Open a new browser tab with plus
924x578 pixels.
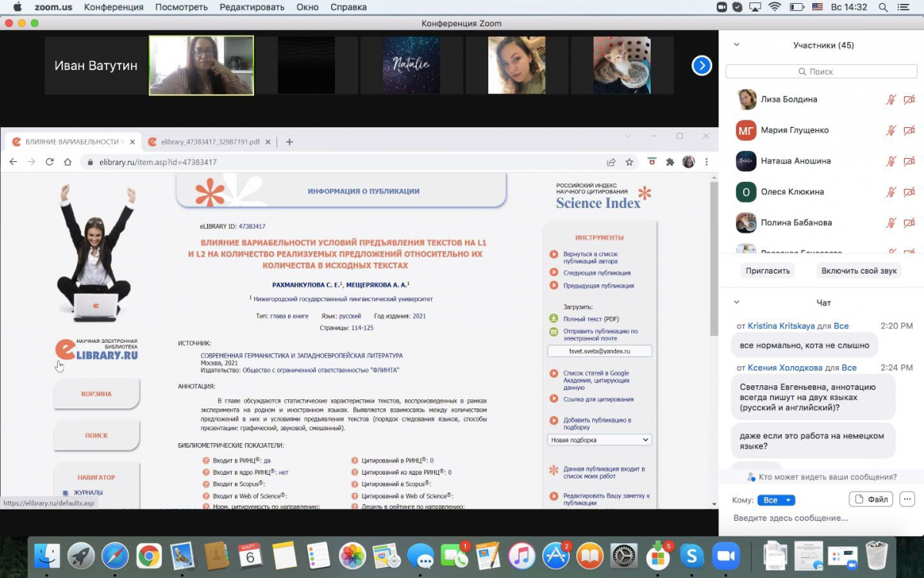click(x=290, y=142)
